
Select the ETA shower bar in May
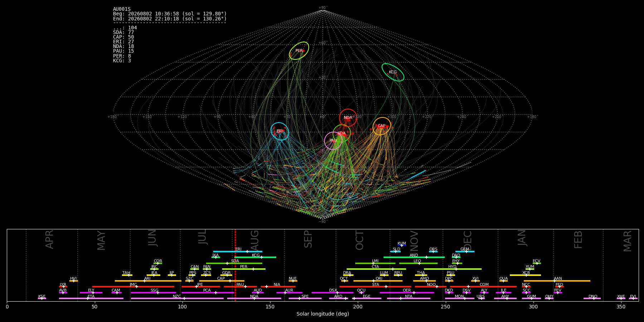point(91,298)
